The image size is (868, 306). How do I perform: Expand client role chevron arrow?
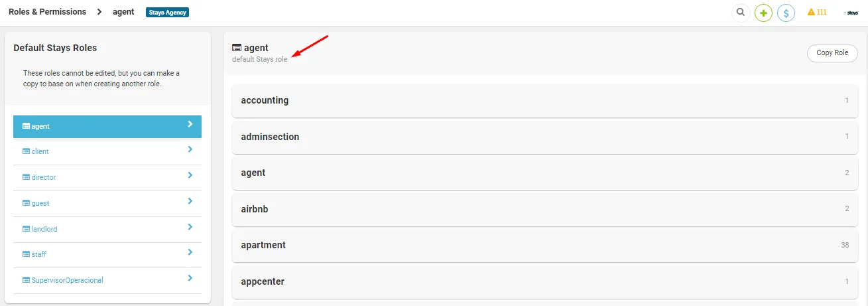(x=190, y=149)
